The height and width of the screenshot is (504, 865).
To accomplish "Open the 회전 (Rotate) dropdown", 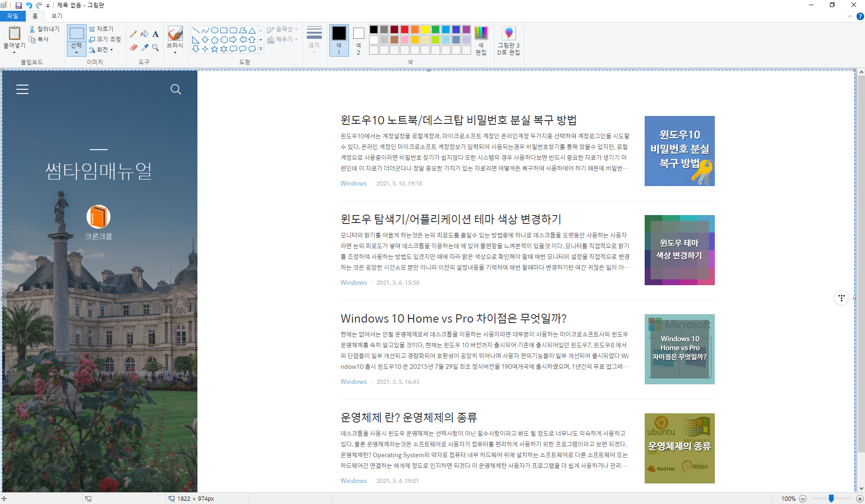I will point(102,50).
